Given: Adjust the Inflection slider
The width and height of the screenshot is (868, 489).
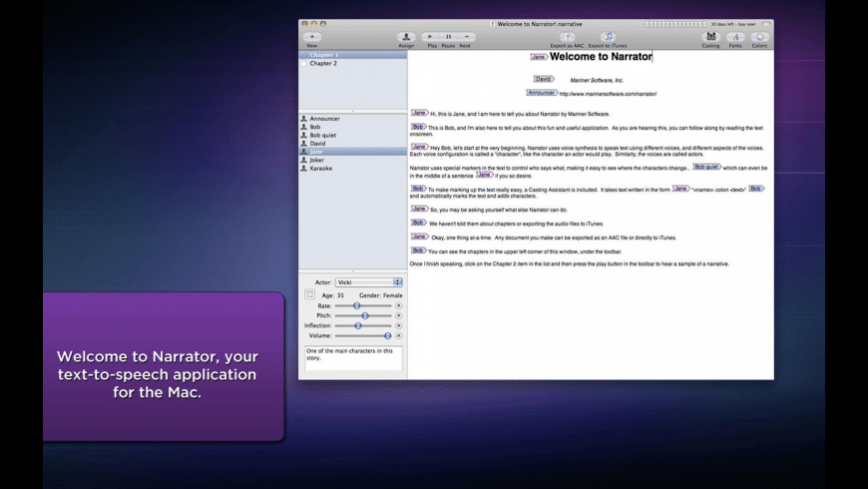Looking at the screenshot, I should click(x=363, y=325).
